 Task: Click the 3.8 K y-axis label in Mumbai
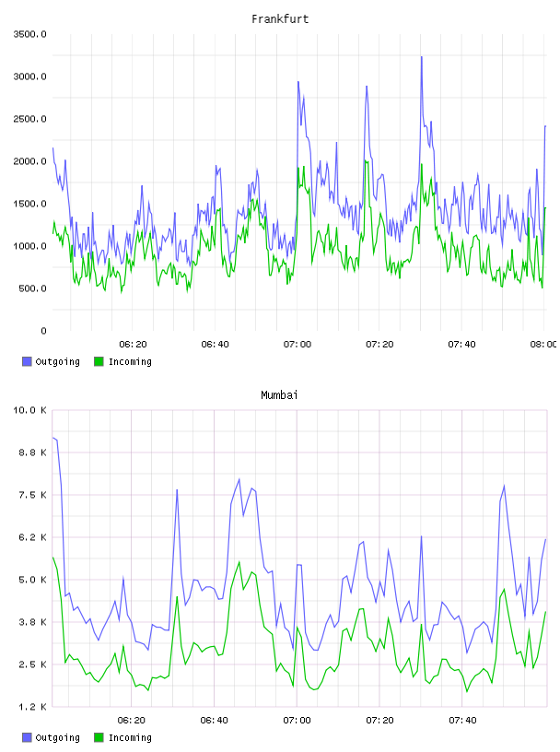click(x=32, y=622)
